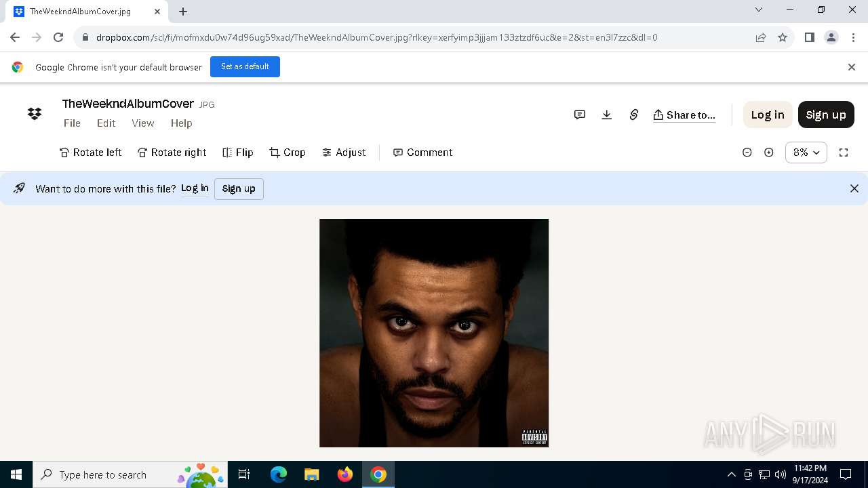The image size is (868, 488).
Task: Zoom out with the minus icon
Action: click(747, 152)
